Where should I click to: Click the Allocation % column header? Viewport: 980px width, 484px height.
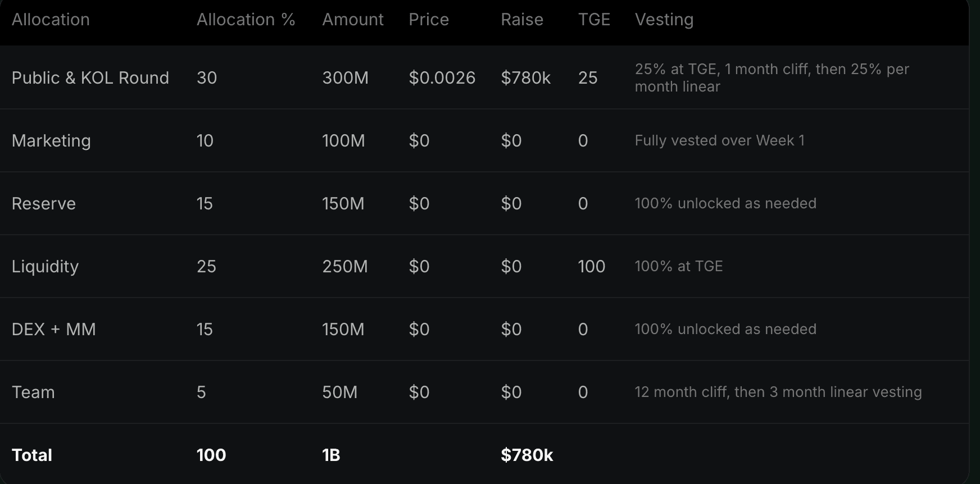246,20
